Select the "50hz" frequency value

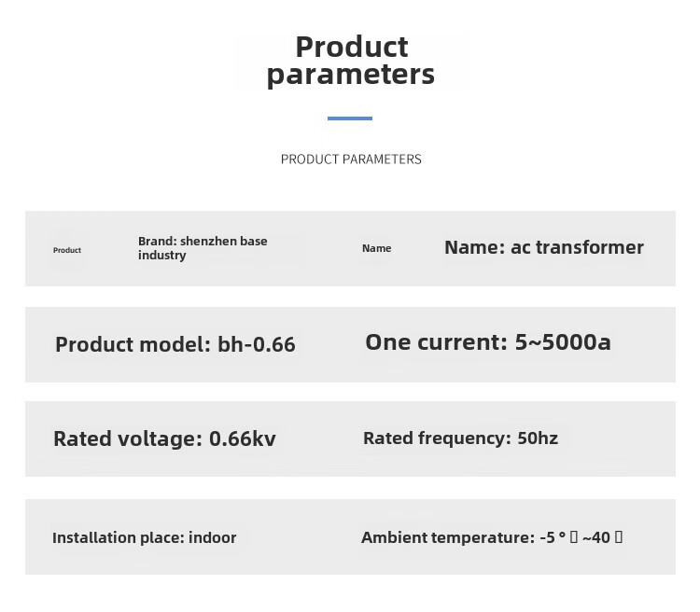[538, 438]
